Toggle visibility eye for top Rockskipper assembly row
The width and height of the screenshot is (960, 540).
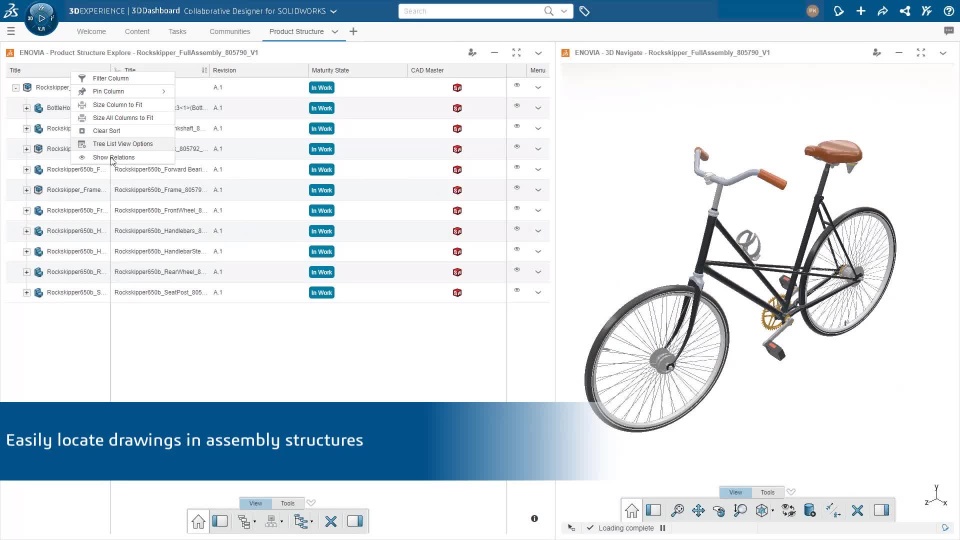click(x=517, y=86)
